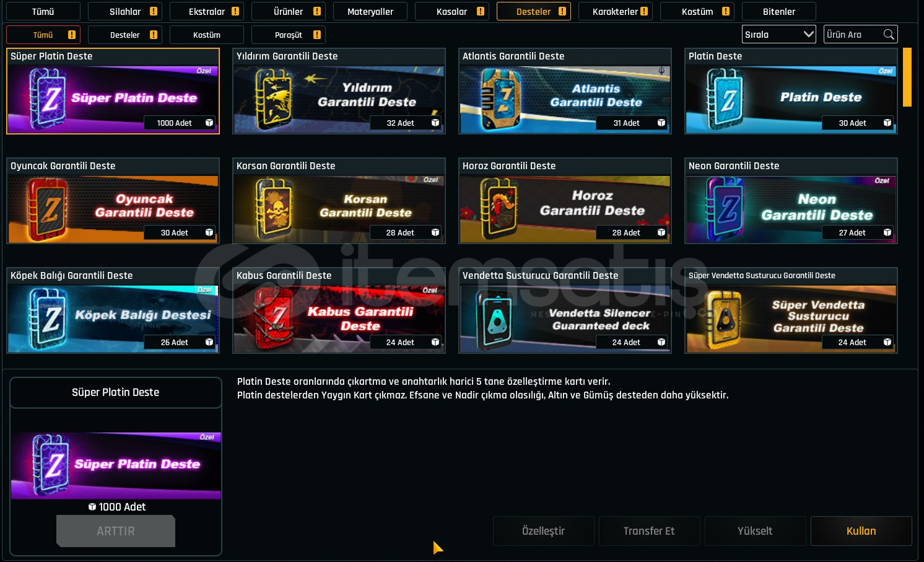Image resolution: width=924 pixels, height=562 pixels.
Task: Click the Korsan skull deck icon
Action: pos(274,209)
